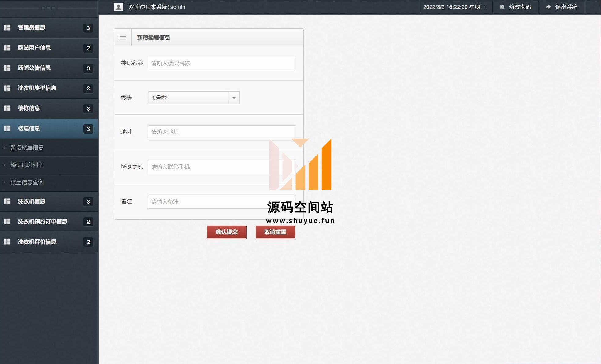The height and width of the screenshot is (364, 601).
Task: Open the 楼层信息查询 submenu item
Action: point(27,182)
